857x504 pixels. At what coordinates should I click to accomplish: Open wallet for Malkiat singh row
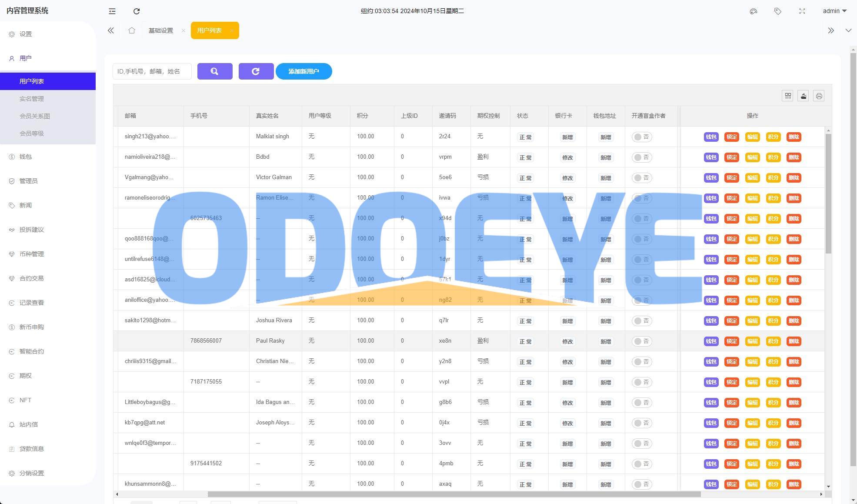coord(711,137)
